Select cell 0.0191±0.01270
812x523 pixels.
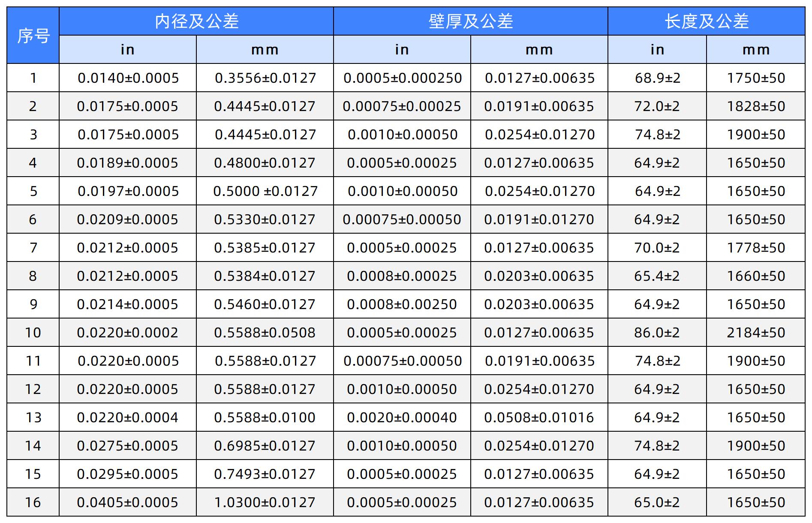539,219
